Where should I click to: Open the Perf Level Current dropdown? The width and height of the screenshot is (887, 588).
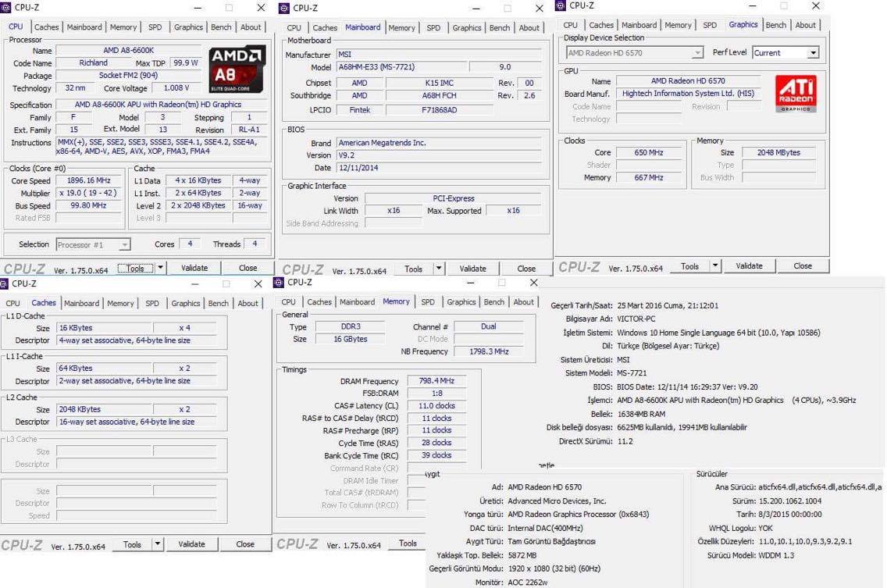[785, 52]
